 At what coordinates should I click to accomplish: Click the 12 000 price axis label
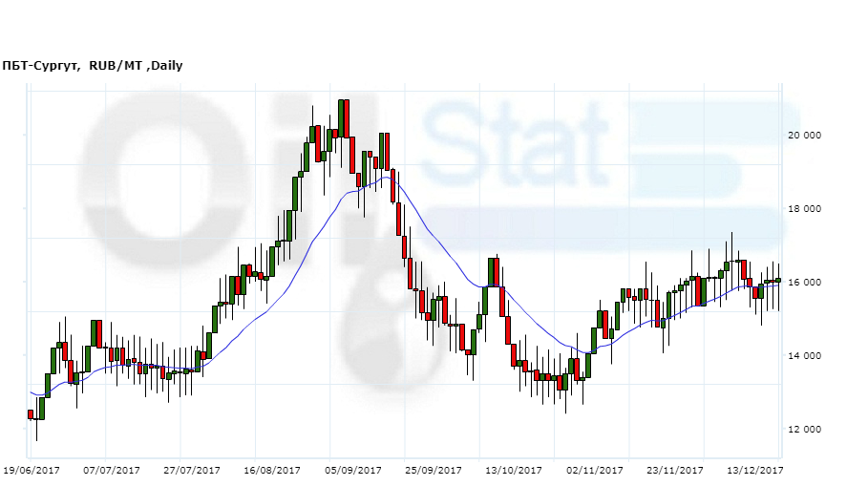804,430
